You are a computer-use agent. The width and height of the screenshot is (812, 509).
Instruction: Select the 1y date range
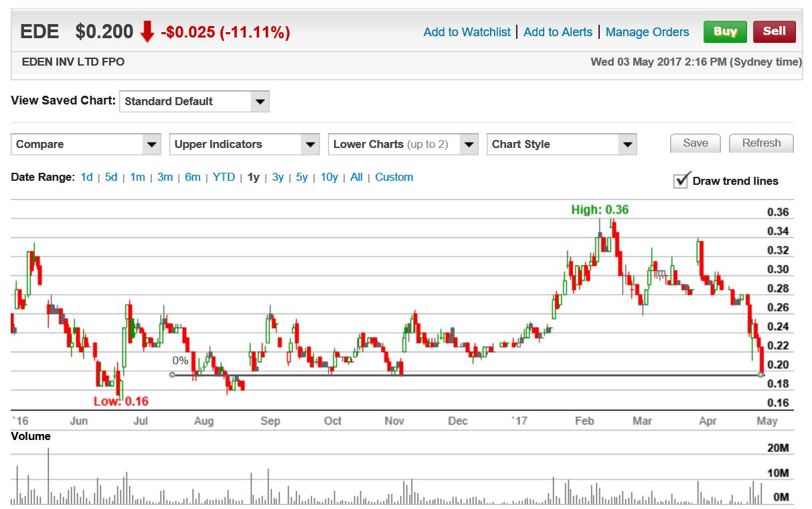coord(253,177)
